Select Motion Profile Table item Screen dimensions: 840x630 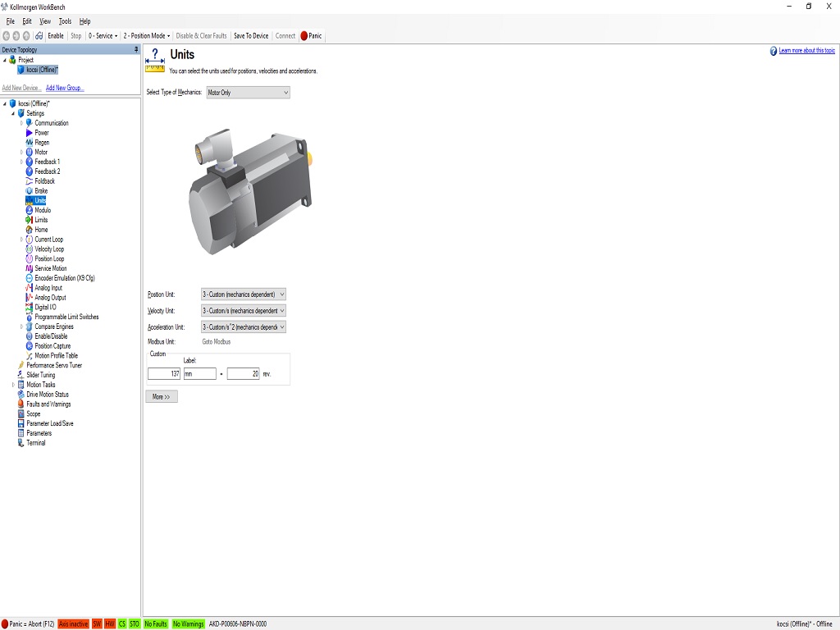click(x=57, y=356)
